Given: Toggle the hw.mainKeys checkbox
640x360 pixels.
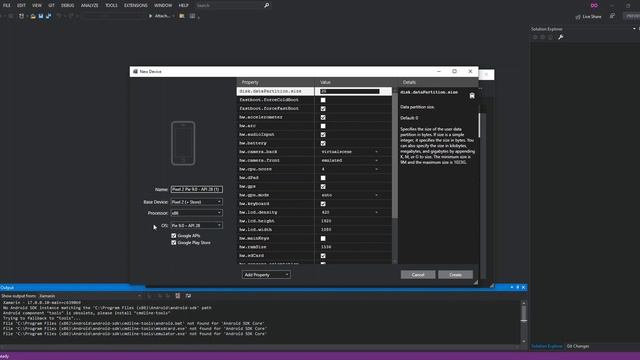Looking at the screenshot, I should pyautogui.click(x=323, y=238).
